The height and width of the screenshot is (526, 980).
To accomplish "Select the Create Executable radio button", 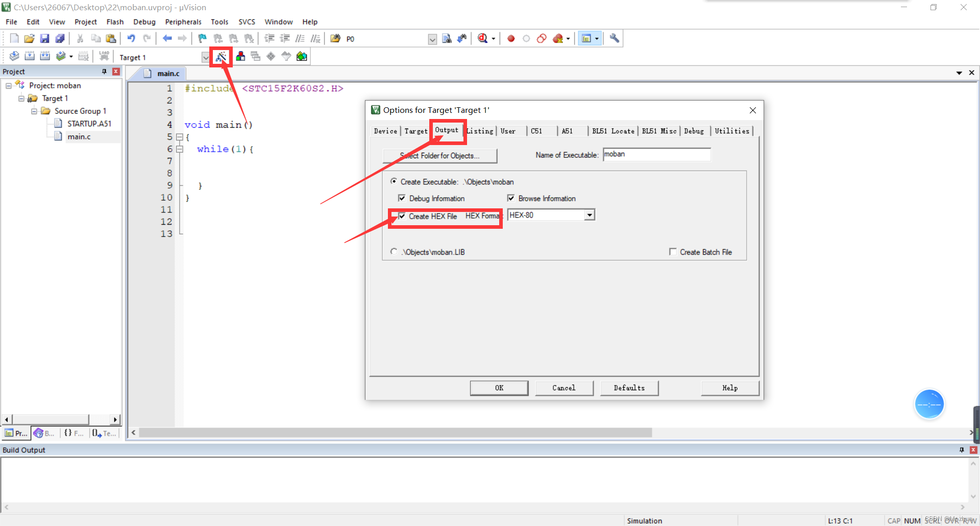I will tap(394, 181).
